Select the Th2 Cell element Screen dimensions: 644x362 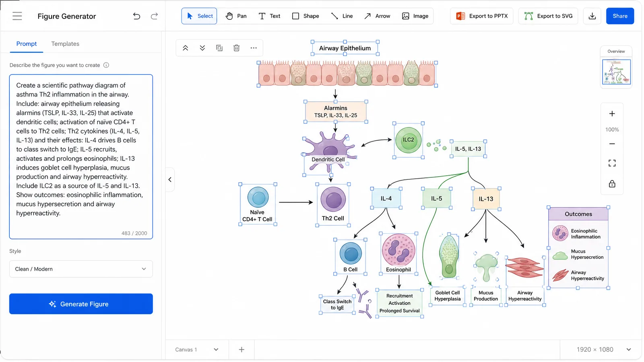coord(333,205)
